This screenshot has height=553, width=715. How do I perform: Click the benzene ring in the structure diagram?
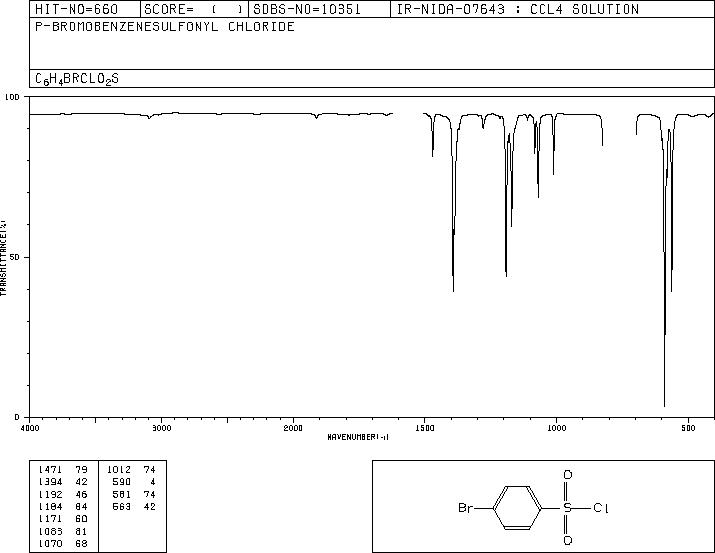pos(518,507)
